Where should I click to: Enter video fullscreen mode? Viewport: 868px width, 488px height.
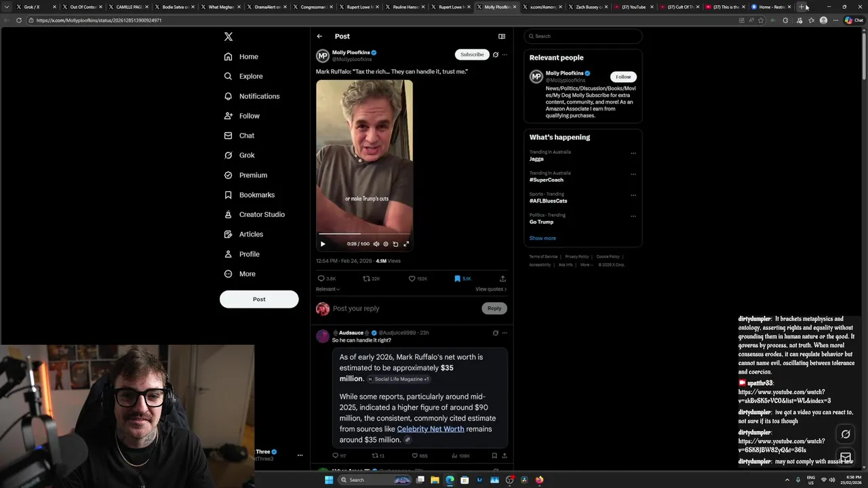tap(406, 244)
